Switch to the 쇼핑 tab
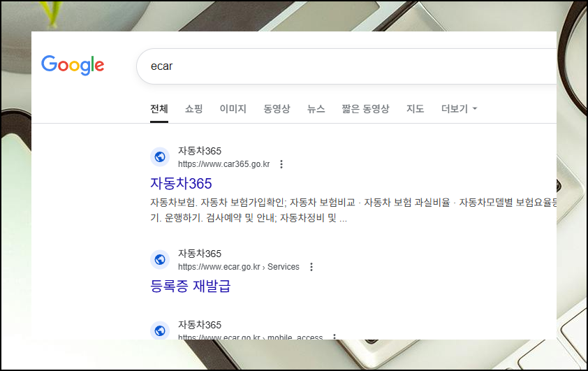Image resolution: width=588 pixels, height=371 pixels. click(x=194, y=109)
